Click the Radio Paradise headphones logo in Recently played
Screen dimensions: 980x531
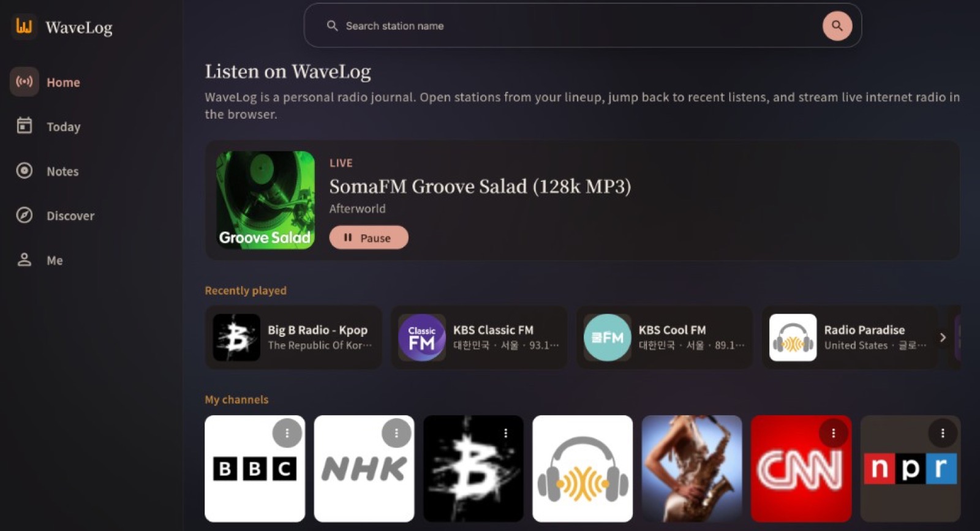point(793,337)
